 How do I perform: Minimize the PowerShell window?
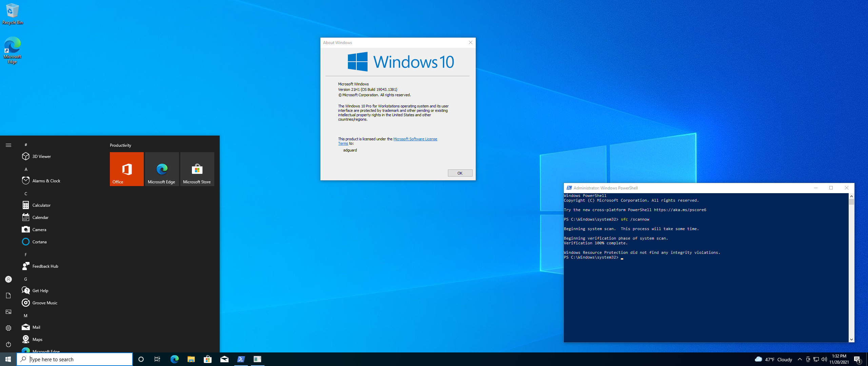816,188
